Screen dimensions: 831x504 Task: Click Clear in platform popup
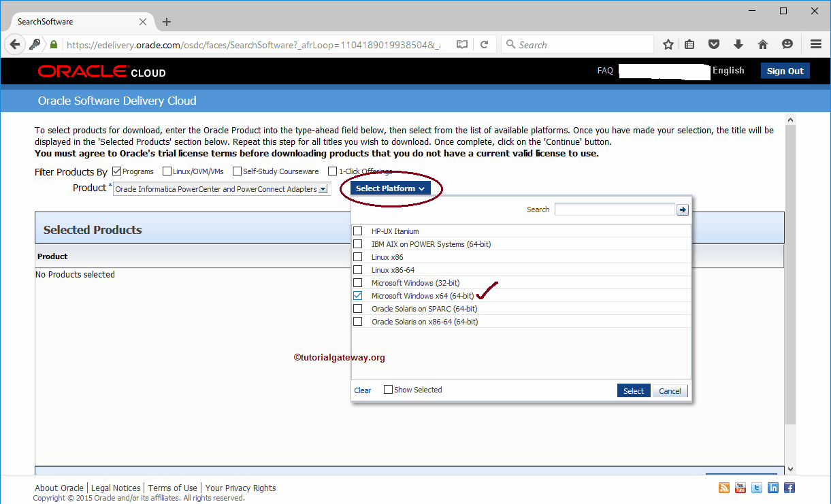pyautogui.click(x=363, y=390)
